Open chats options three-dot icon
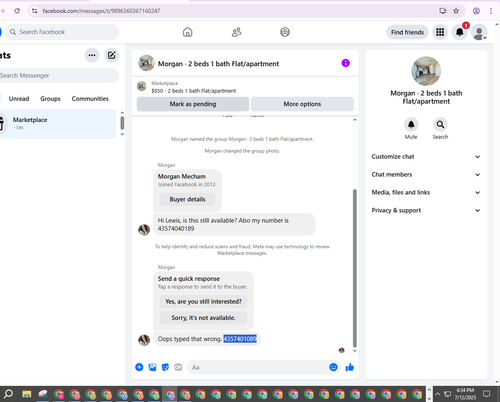This screenshot has width=500, height=402. pyautogui.click(x=92, y=55)
